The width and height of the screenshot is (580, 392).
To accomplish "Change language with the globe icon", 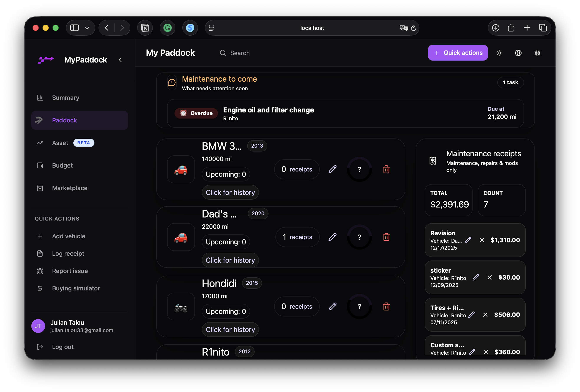I will click(518, 53).
